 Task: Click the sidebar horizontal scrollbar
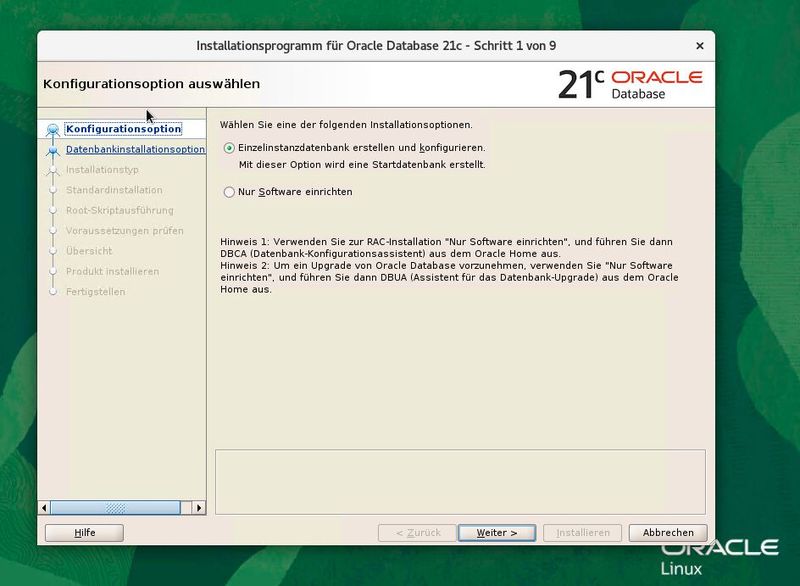[115, 505]
